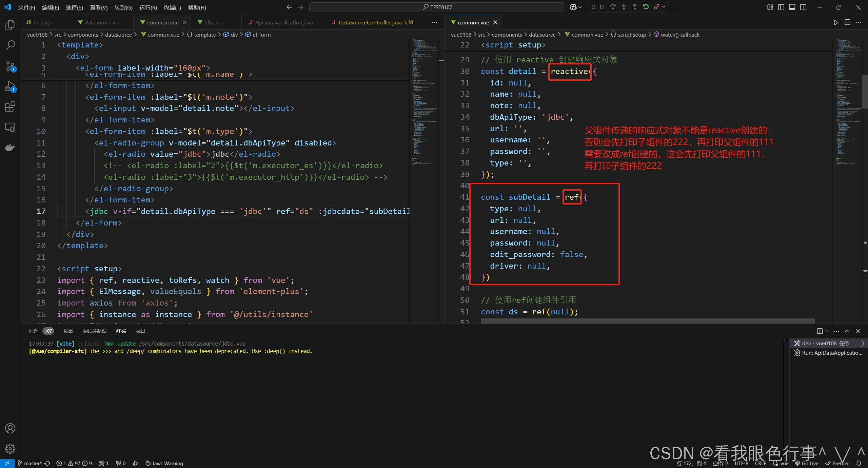
Task: Pause the debugger
Action: pos(602,7)
